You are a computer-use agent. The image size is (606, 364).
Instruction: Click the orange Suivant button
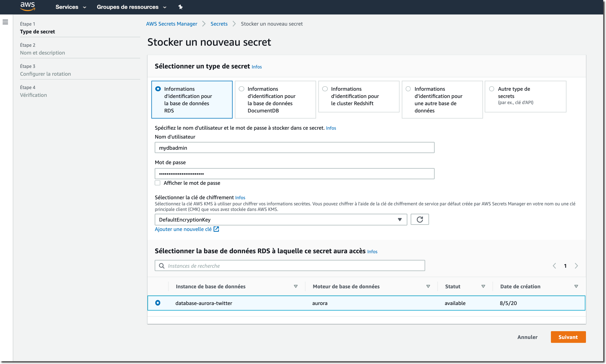(x=568, y=337)
